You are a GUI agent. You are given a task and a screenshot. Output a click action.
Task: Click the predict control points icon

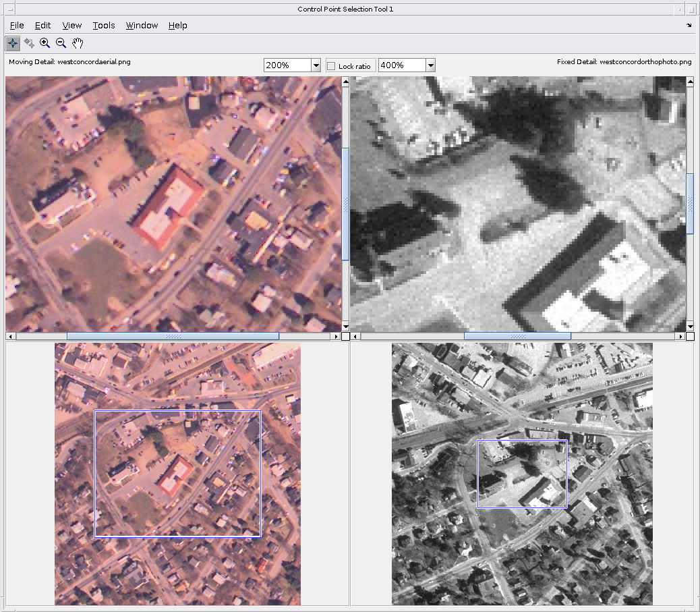[29, 43]
